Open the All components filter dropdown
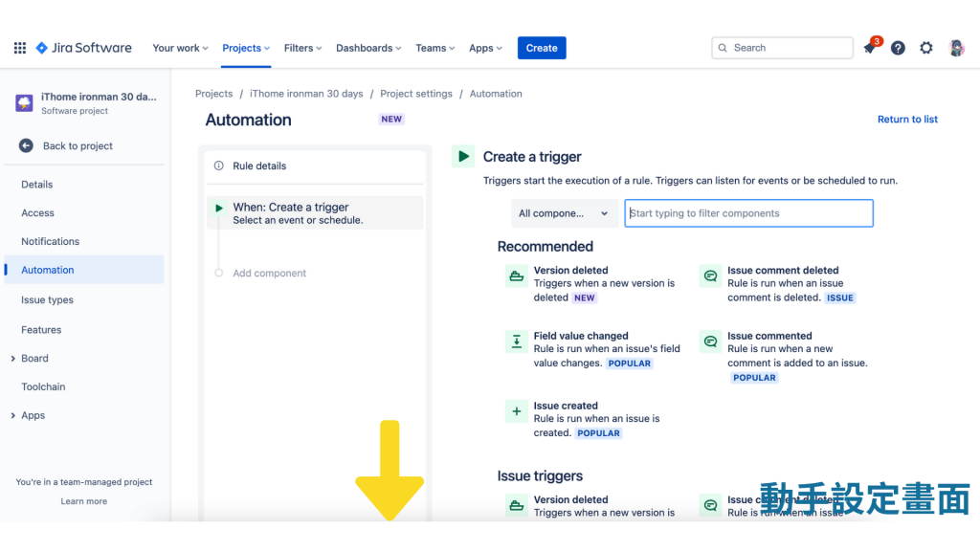 click(565, 213)
